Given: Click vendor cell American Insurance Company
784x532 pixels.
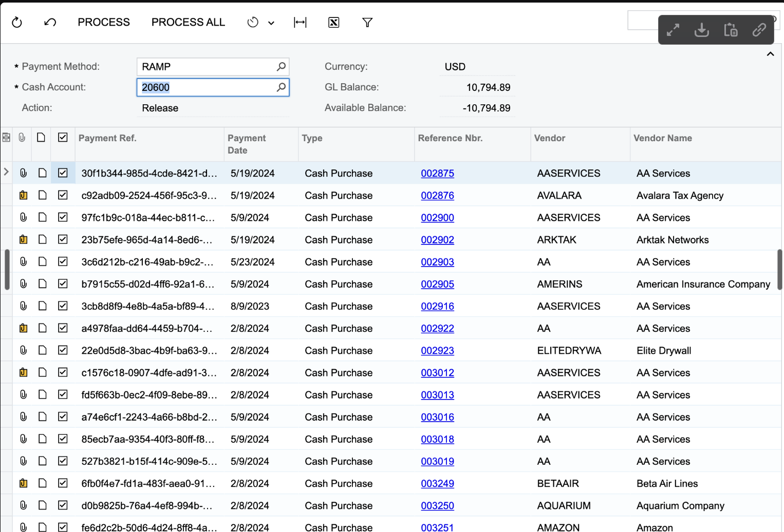Looking at the screenshot, I should click(x=703, y=284).
